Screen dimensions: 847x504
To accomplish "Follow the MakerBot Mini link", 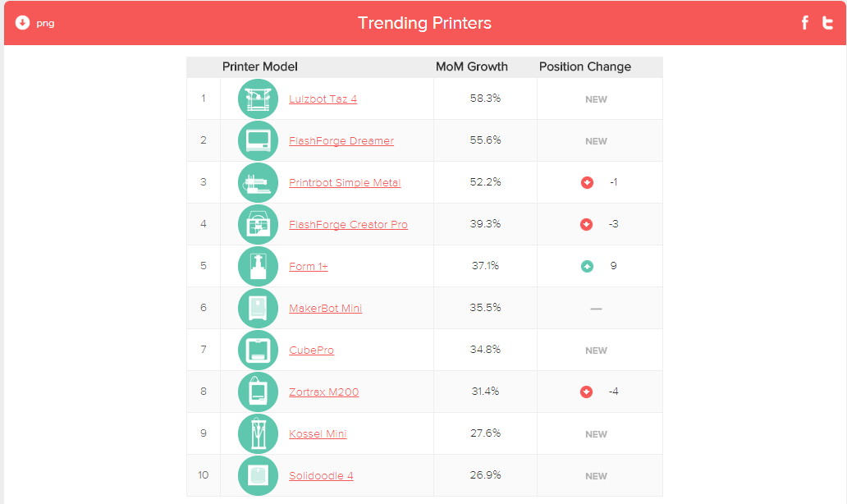I will [x=325, y=308].
